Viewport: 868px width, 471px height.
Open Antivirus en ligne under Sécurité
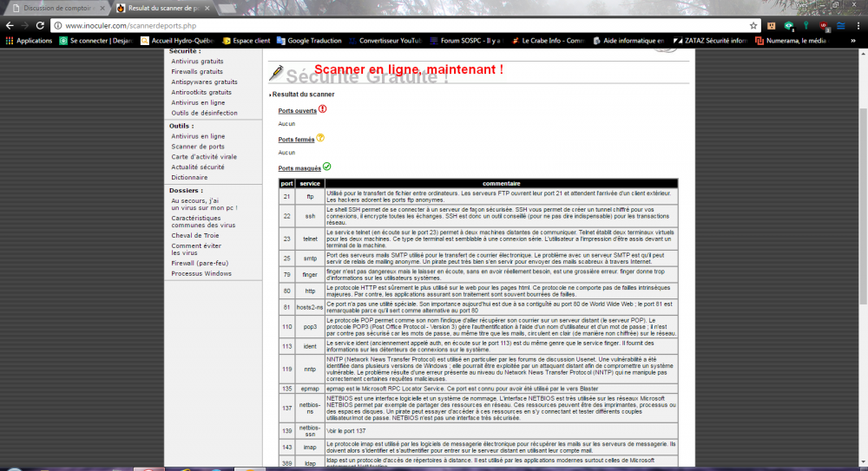198,102
